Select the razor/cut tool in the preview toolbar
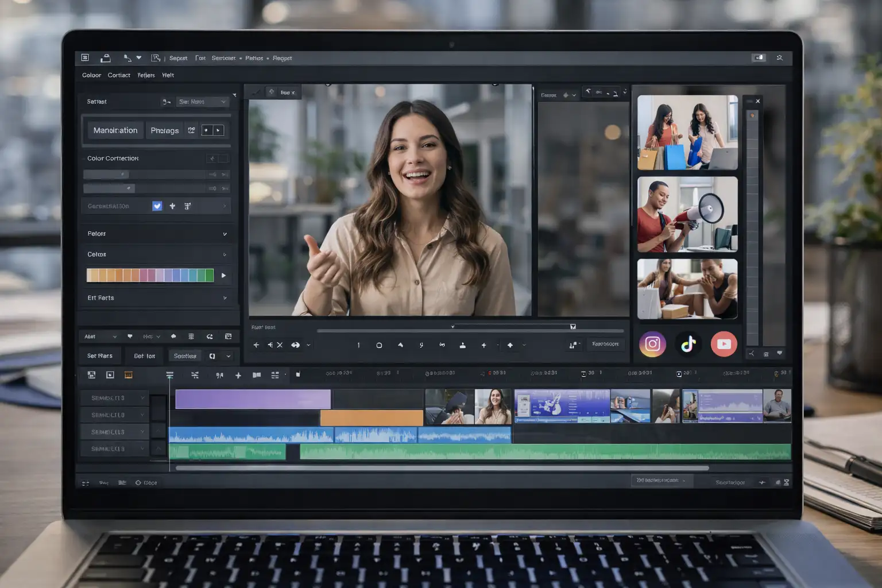The image size is (882, 588). point(280,345)
